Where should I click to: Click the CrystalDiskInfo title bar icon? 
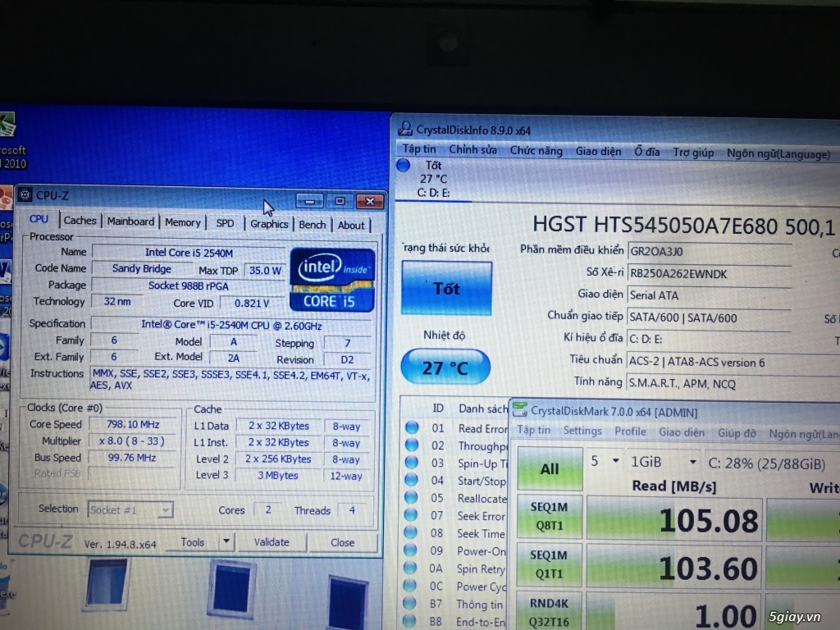(405, 129)
